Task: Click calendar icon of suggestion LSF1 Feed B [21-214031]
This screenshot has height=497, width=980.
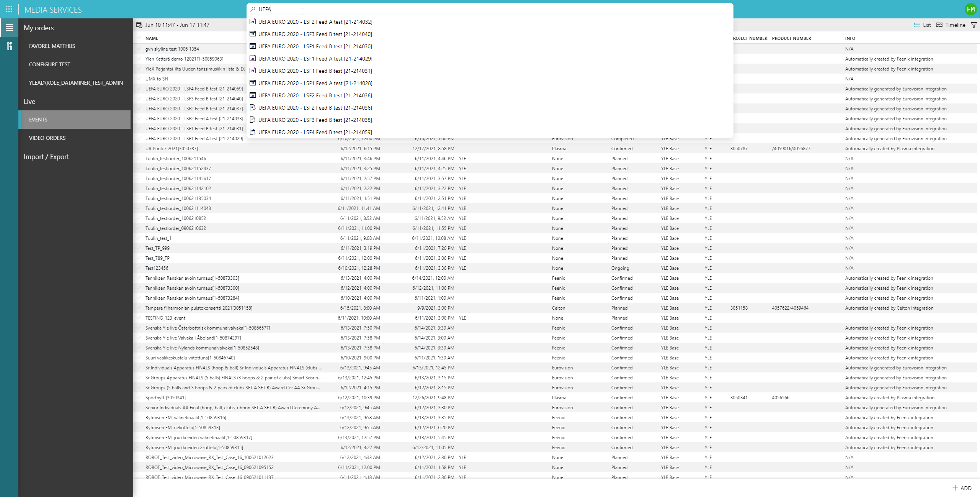Action: coord(253,71)
